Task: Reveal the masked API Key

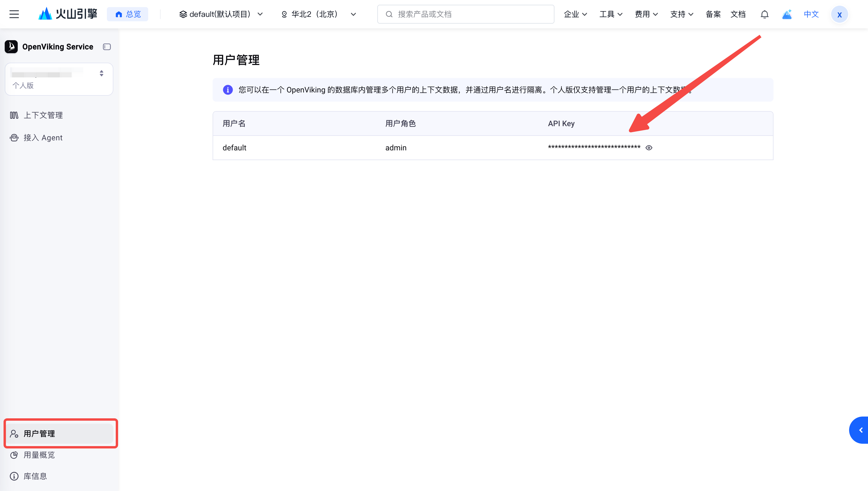Action: point(649,148)
